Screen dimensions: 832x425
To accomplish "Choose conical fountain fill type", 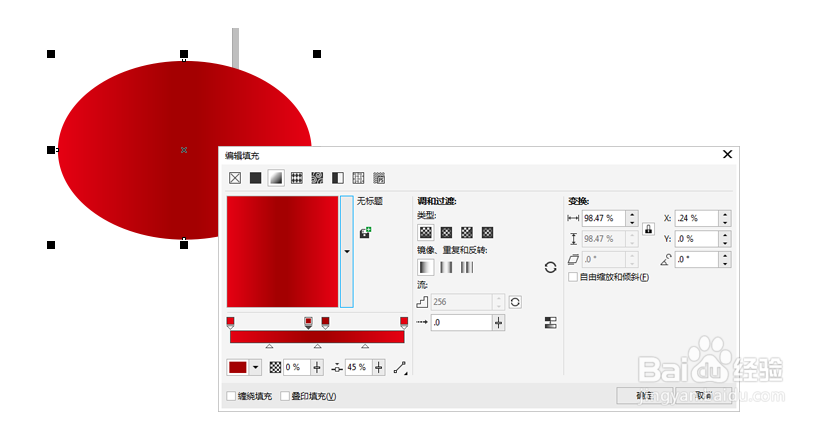I will pyautogui.click(x=467, y=232).
